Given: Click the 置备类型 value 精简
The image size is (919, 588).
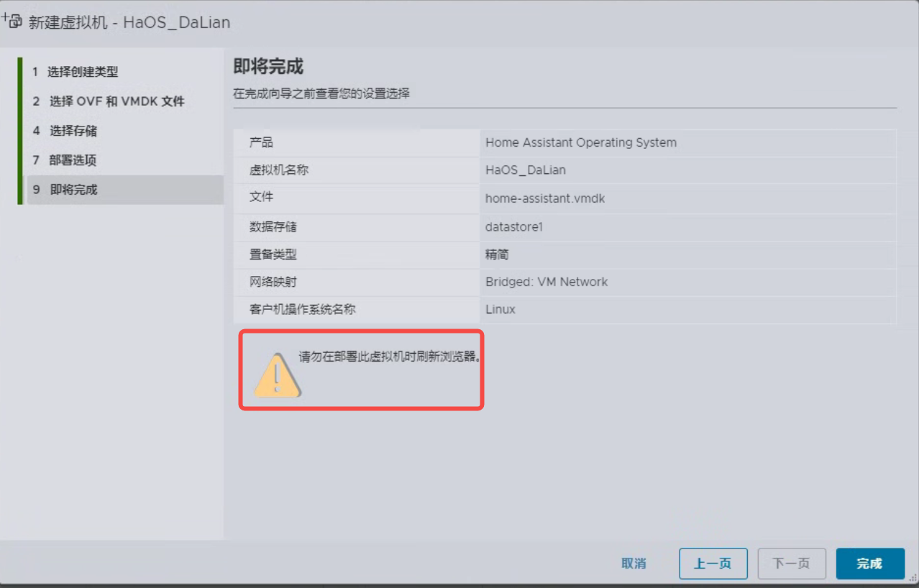Looking at the screenshot, I should click(x=498, y=254).
